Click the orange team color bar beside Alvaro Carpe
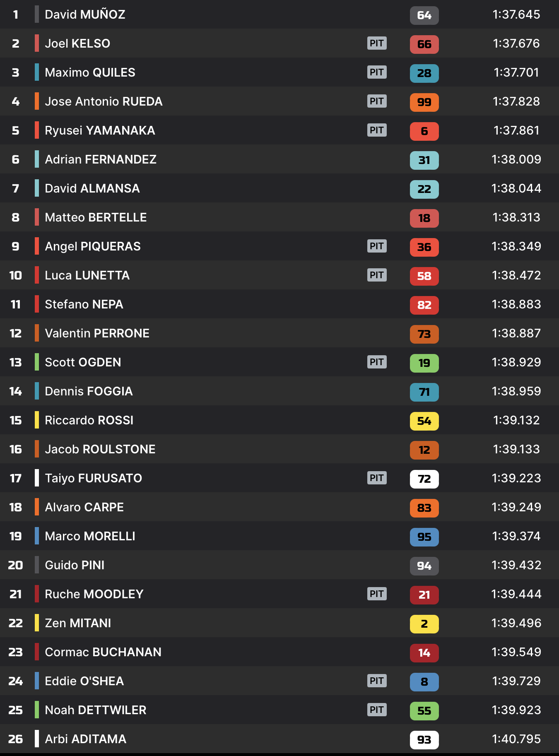Image resolution: width=559 pixels, height=756 pixels. pos(37,507)
